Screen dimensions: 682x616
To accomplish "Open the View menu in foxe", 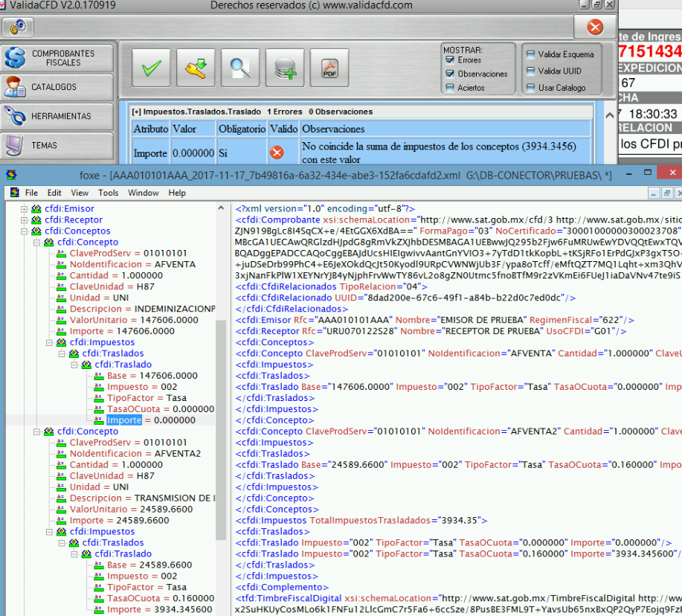I will pyautogui.click(x=80, y=193).
